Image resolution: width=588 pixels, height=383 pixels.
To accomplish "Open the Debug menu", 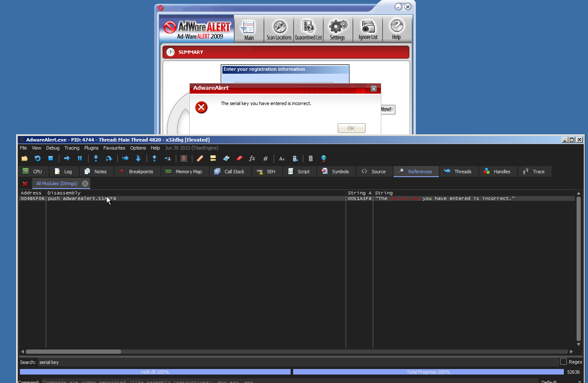I will (53, 148).
